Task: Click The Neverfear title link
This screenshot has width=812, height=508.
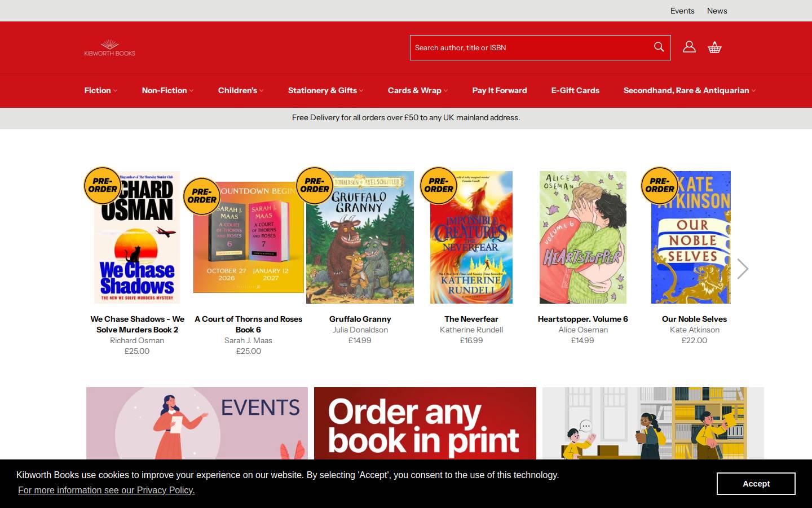Action: [x=471, y=319]
